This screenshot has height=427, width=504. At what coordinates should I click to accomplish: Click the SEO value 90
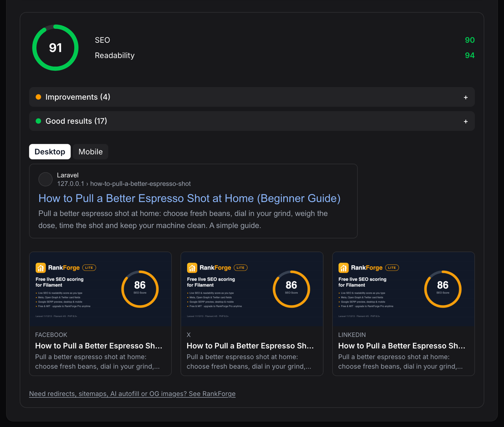[469, 40]
